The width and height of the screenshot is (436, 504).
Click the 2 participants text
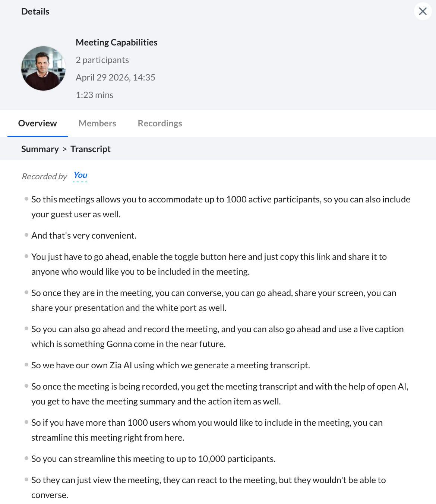[102, 60]
